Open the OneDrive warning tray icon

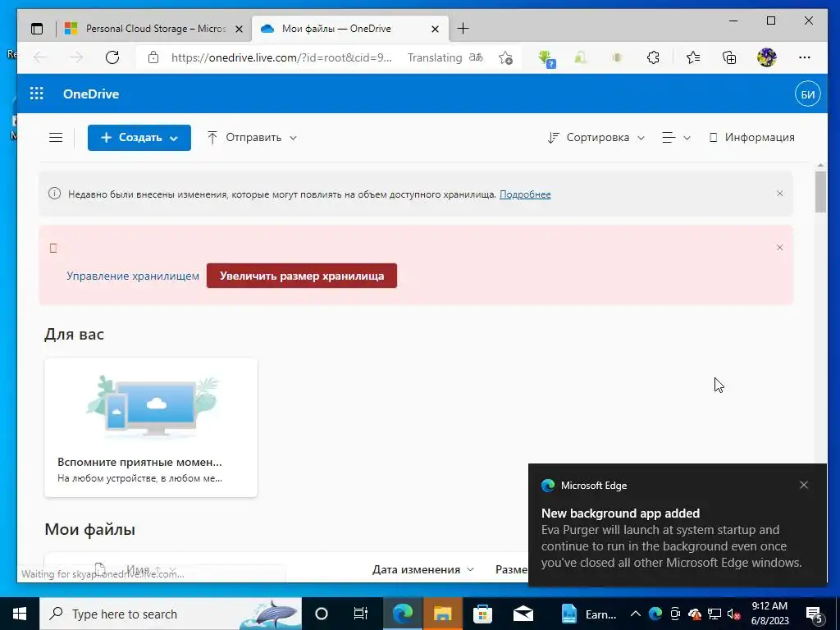695,614
